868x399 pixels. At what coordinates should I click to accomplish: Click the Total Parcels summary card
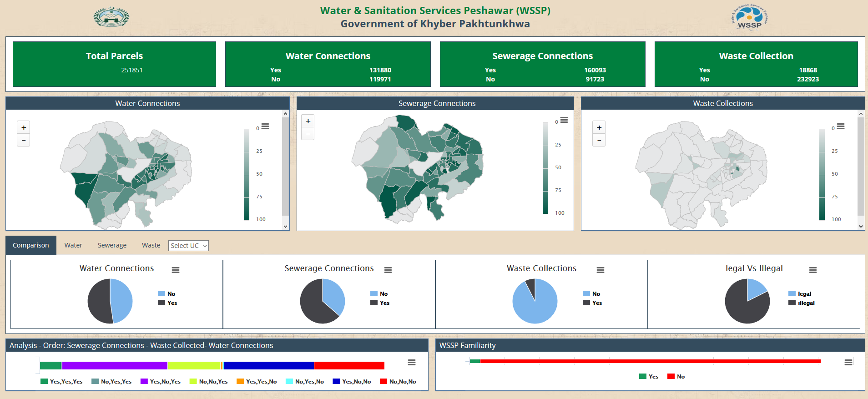pyautogui.click(x=114, y=64)
